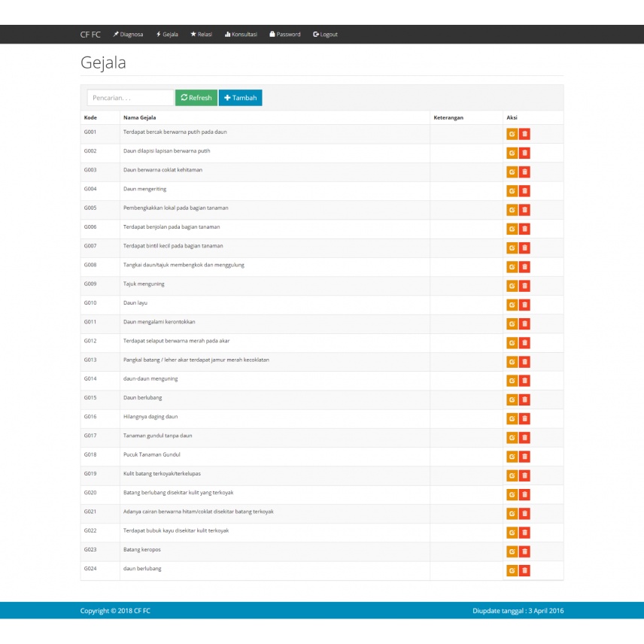The width and height of the screenshot is (644, 644).
Task: Click the Tambah button to add symptom
Action: [x=240, y=98]
